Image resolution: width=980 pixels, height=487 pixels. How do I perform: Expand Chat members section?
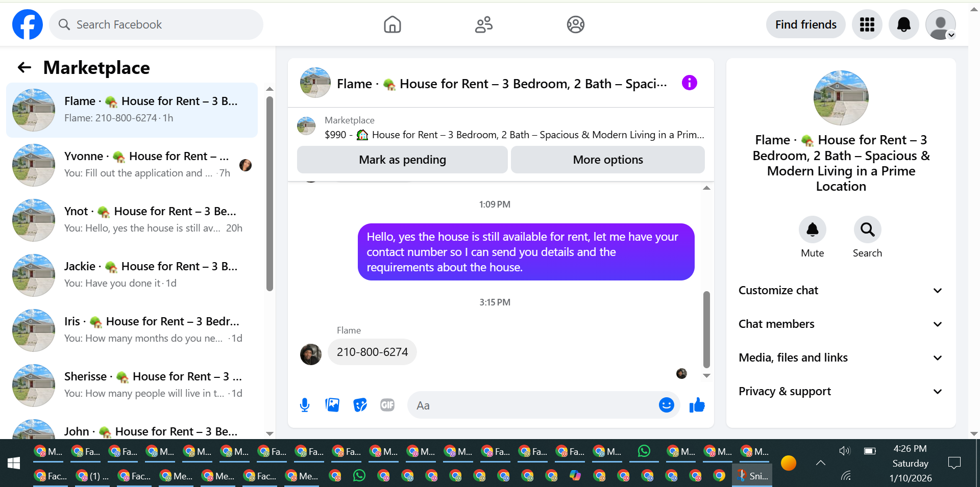click(x=841, y=324)
